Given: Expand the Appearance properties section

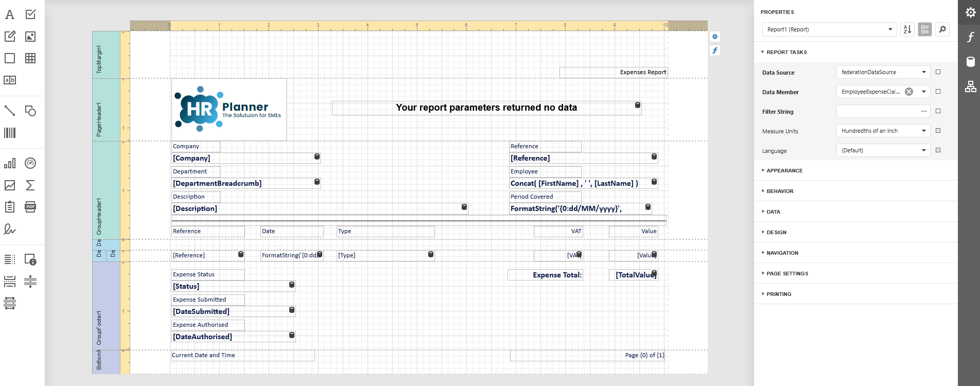Looking at the screenshot, I should [784, 170].
